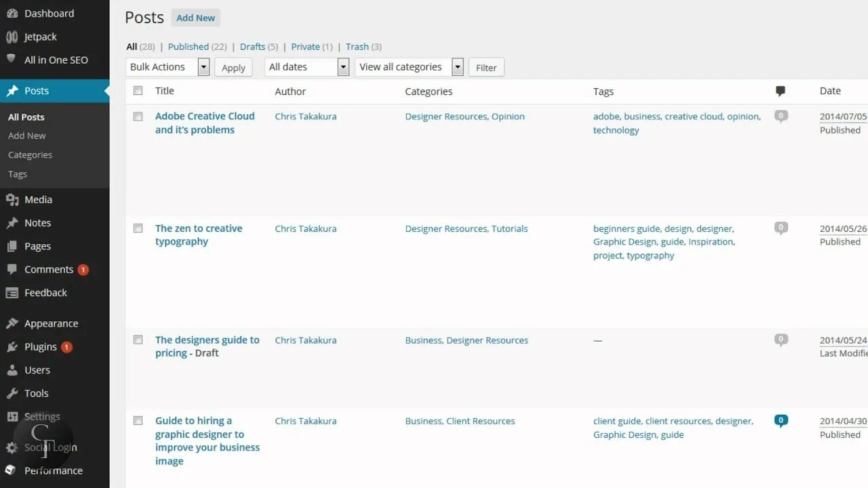Click the Tools wrench icon

tap(12, 394)
